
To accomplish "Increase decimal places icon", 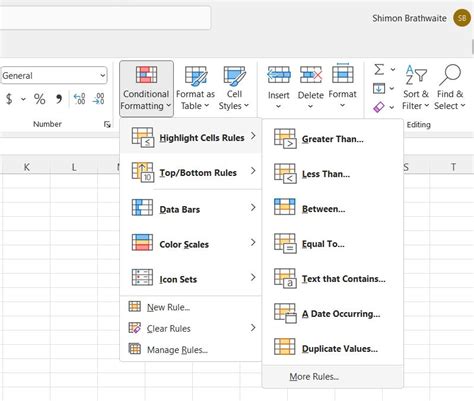I will 79,99.
